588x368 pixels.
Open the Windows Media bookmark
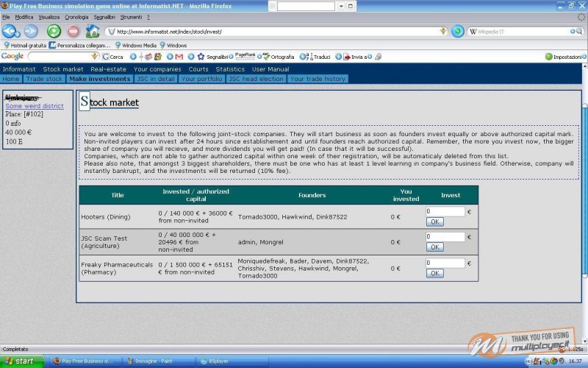point(136,45)
